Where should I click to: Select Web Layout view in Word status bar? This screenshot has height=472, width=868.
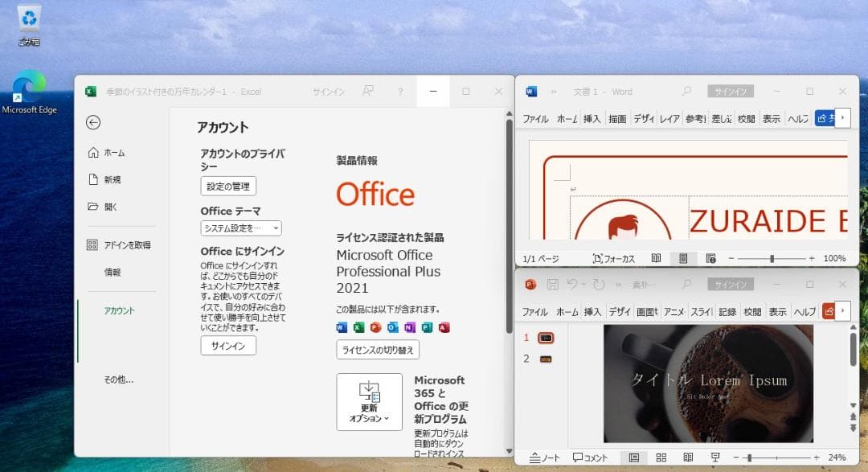(x=710, y=257)
